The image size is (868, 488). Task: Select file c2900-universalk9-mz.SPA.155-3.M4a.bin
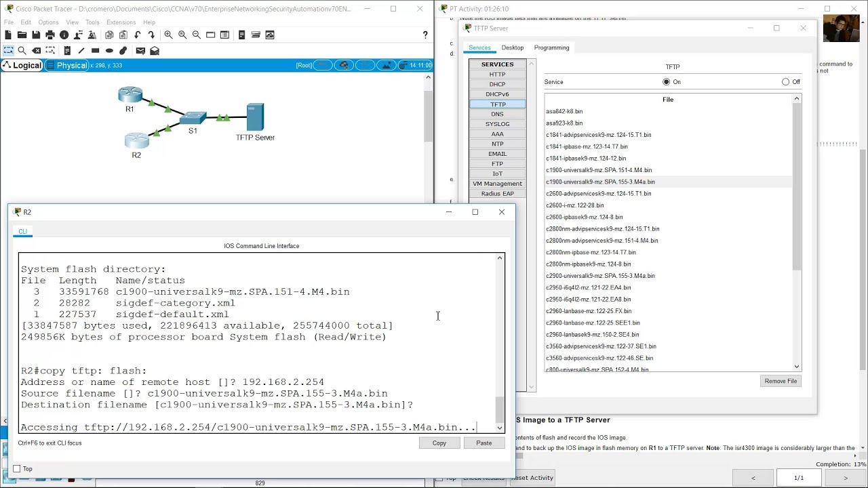[600, 276]
